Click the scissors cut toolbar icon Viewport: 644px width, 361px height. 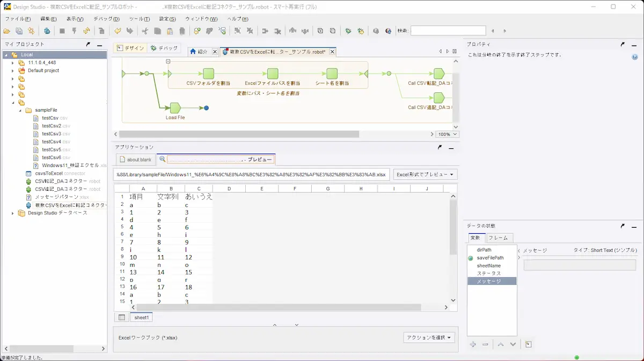coord(144,31)
